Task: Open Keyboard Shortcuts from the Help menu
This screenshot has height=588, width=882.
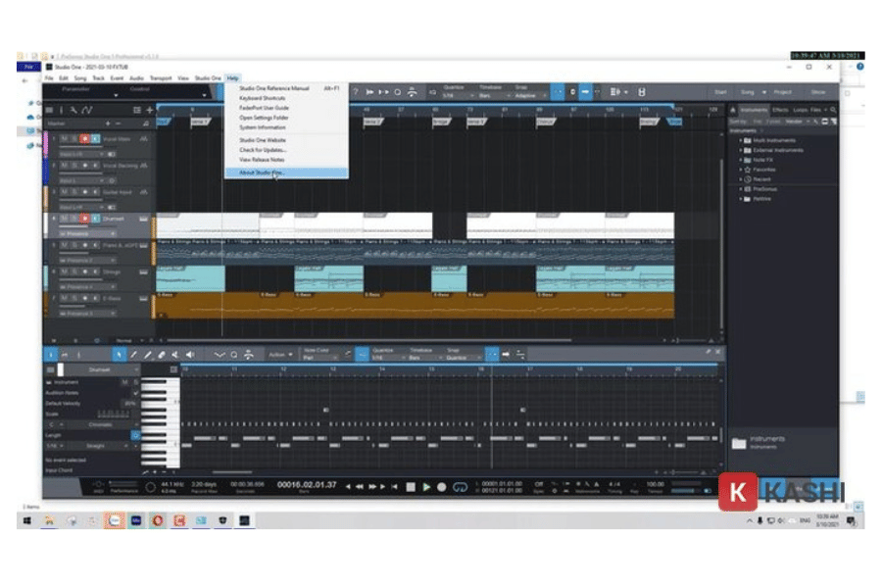Action: click(263, 97)
